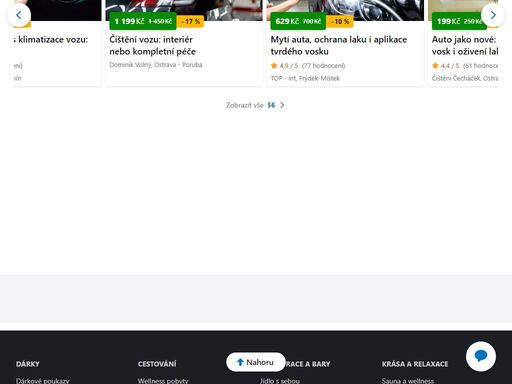The image size is (512, 384).
Task: Open the klimatizace vozu offer title
Action: point(51,39)
